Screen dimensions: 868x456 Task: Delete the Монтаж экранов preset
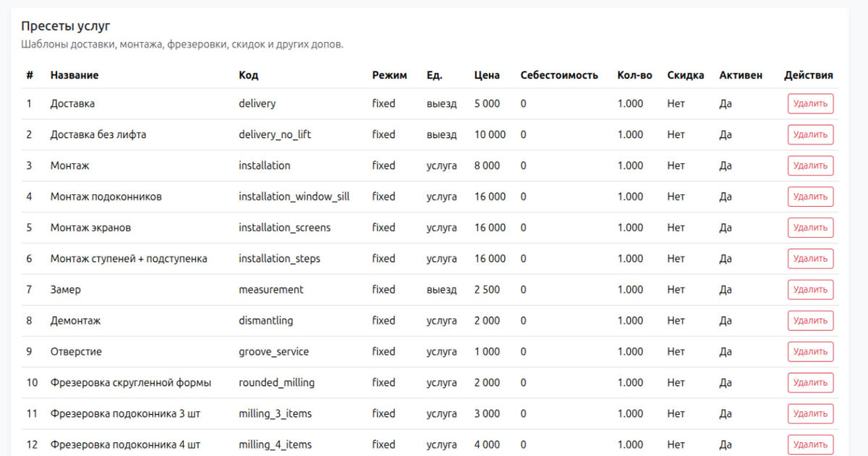(810, 228)
